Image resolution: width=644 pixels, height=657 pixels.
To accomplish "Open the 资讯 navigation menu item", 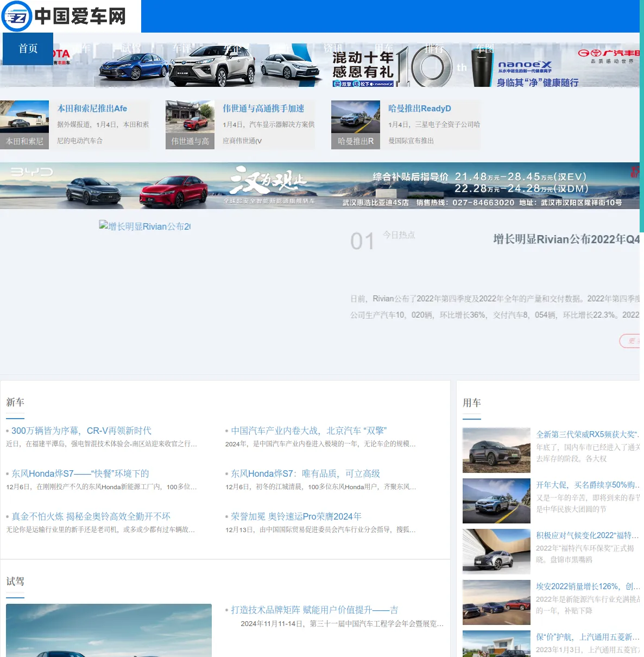I will [x=333, y=49].
